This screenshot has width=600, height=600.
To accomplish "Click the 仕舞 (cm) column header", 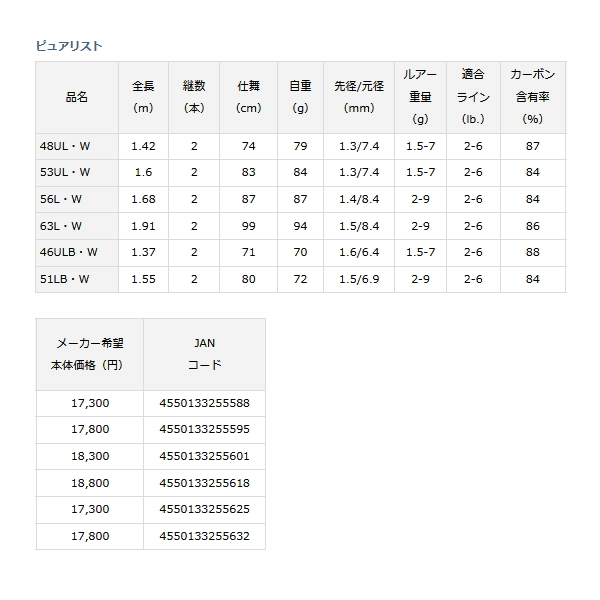I will (249, 97).
